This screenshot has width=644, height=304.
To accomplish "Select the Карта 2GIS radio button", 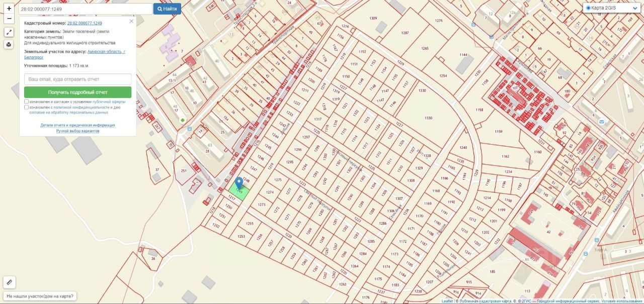I will click(x=589, y=8).
